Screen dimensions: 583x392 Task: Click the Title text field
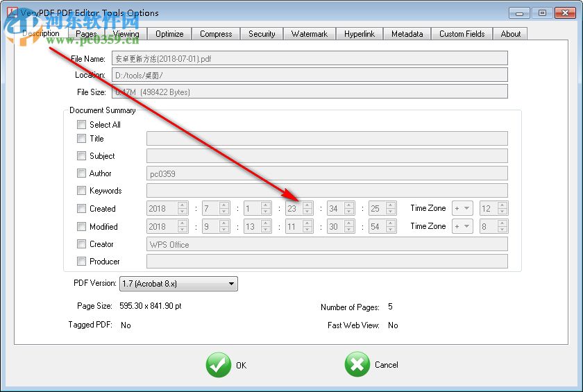[327, 139]
